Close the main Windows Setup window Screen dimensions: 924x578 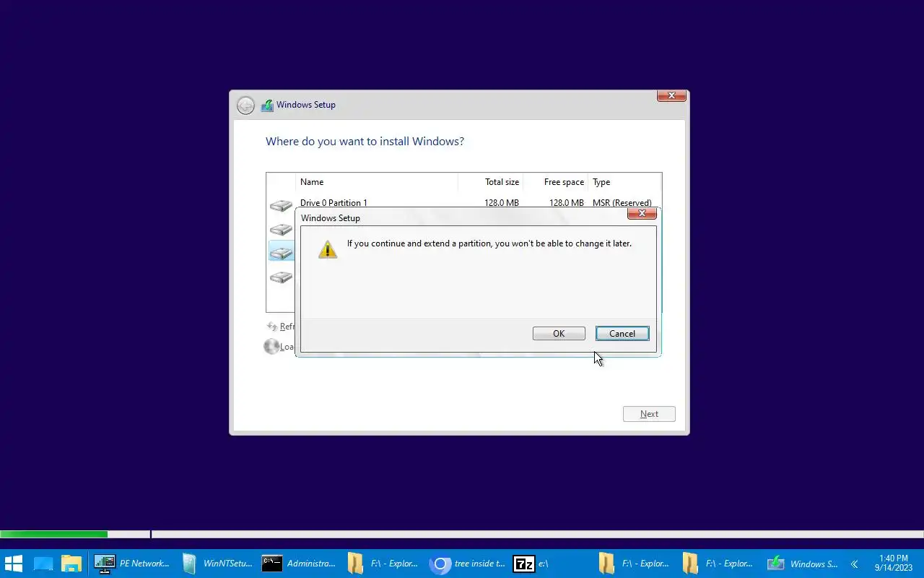point(671,95)
